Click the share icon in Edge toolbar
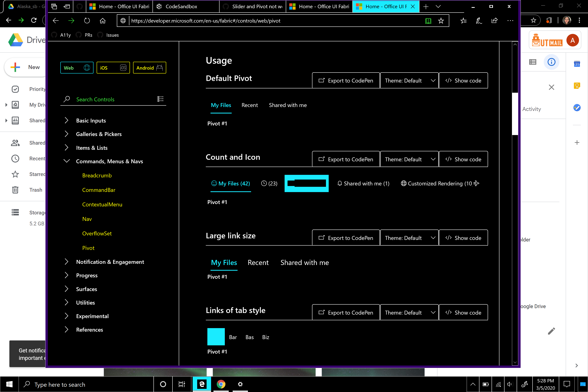 point(495,21)
